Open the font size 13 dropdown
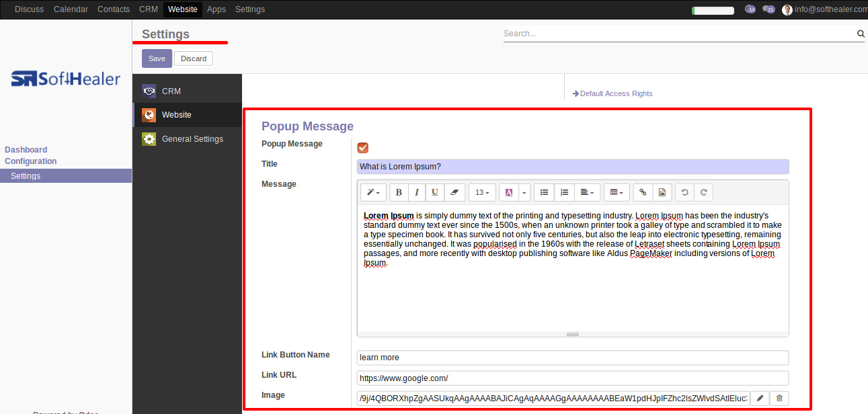The width and height of the screenshot is (868, 414). [482, 192]
